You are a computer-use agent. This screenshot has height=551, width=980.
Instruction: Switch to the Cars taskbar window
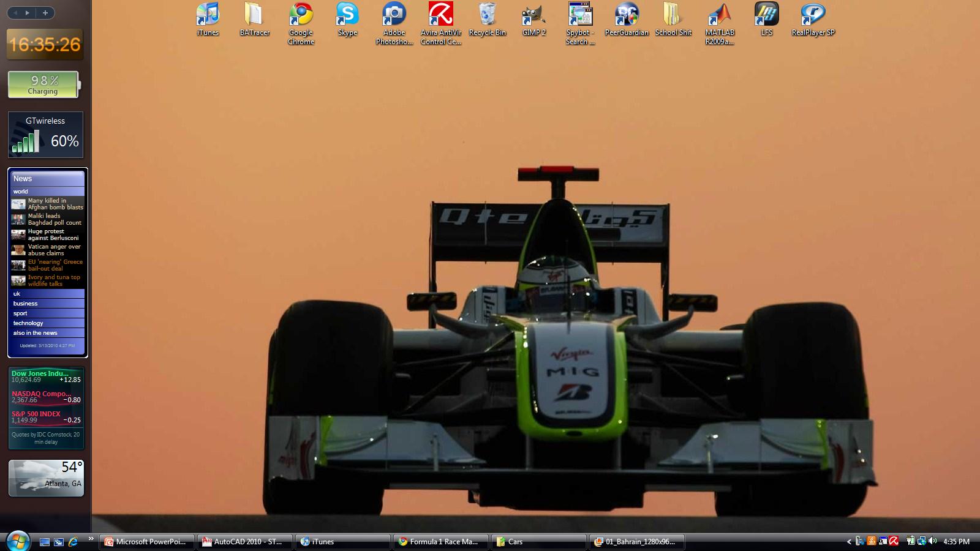pos(539,542)
